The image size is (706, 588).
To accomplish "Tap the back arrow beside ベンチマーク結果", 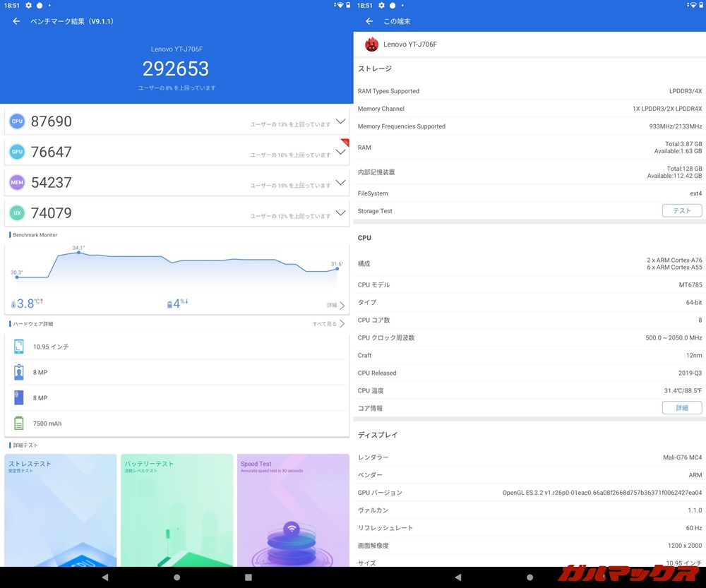I will pos(16,21).
